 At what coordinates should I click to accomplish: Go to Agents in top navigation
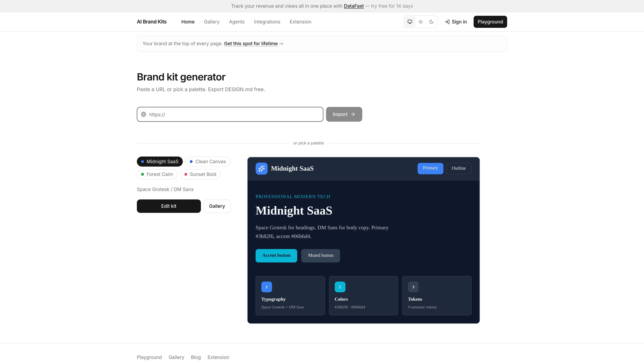click(237, 22)
